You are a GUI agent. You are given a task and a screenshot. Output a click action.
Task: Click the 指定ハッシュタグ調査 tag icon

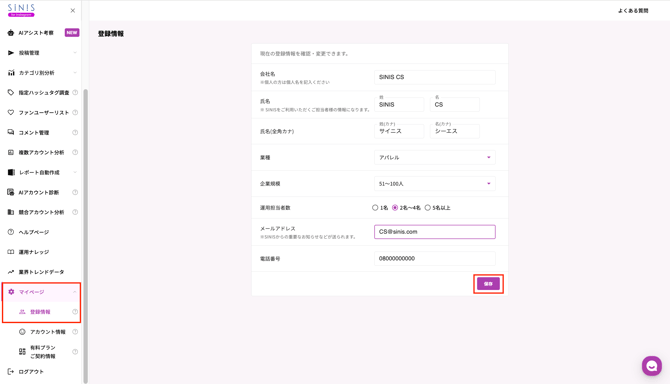click(x=11, y=92)
